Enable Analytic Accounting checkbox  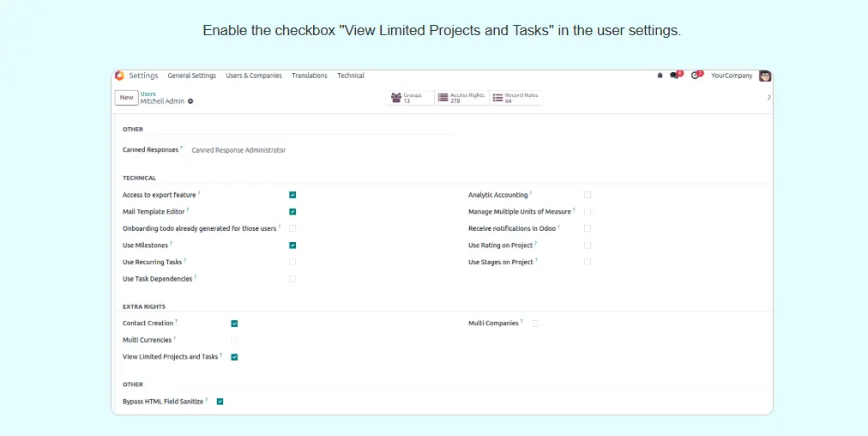pyautogui.click(x=588, y=195)
